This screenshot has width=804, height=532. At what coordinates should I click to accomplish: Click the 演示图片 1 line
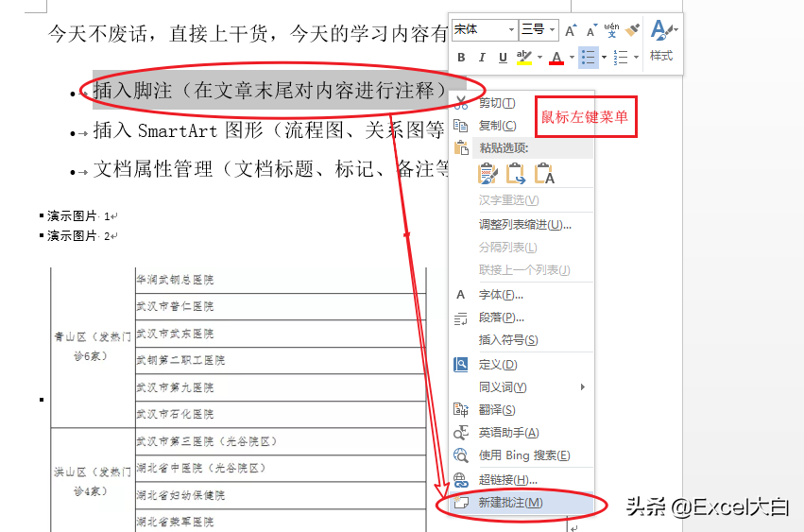pyautogui.click(x=79, y=216)
